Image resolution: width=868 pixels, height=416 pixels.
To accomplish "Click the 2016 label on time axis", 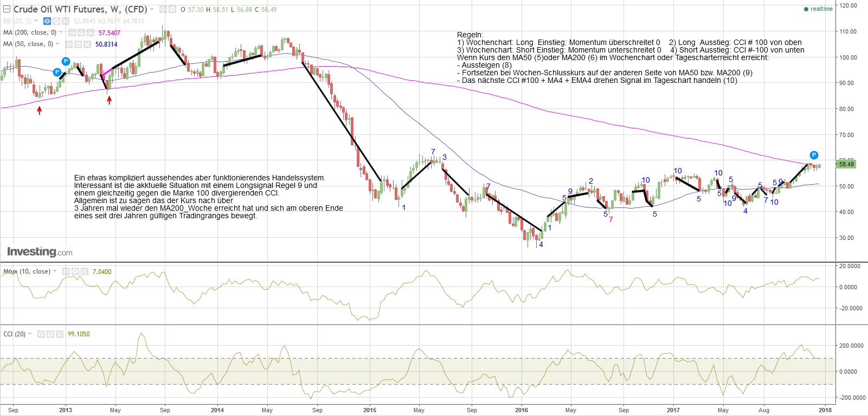I will click(x=522, y=410).
